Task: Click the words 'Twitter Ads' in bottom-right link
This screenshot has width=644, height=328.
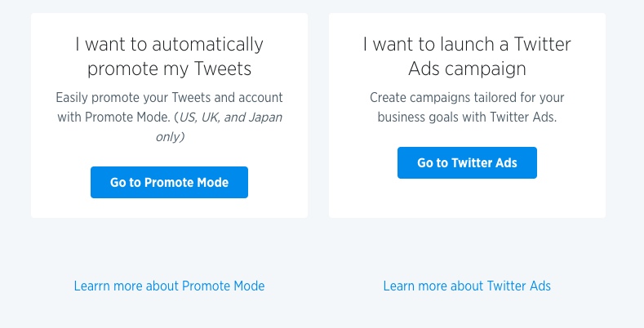Action: pyautogui.click(x=518, y=286)
